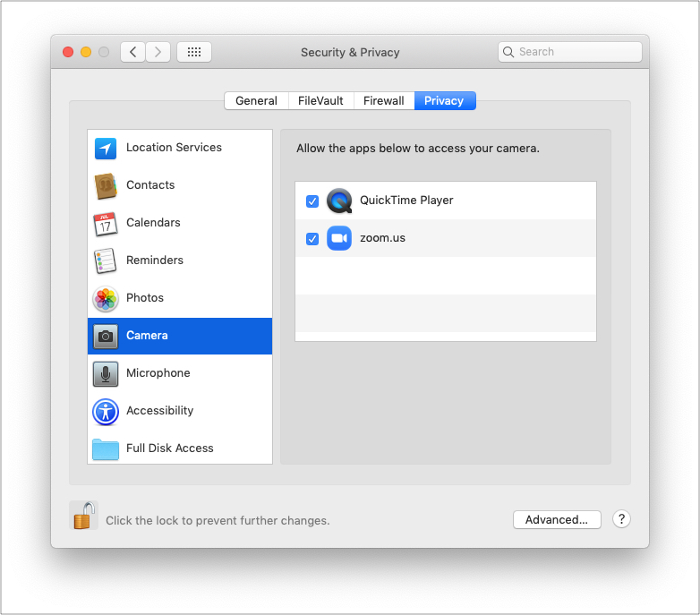Open the Advanced… settings
The height and width of the screenshot is (615, 700).
(557, 519)
